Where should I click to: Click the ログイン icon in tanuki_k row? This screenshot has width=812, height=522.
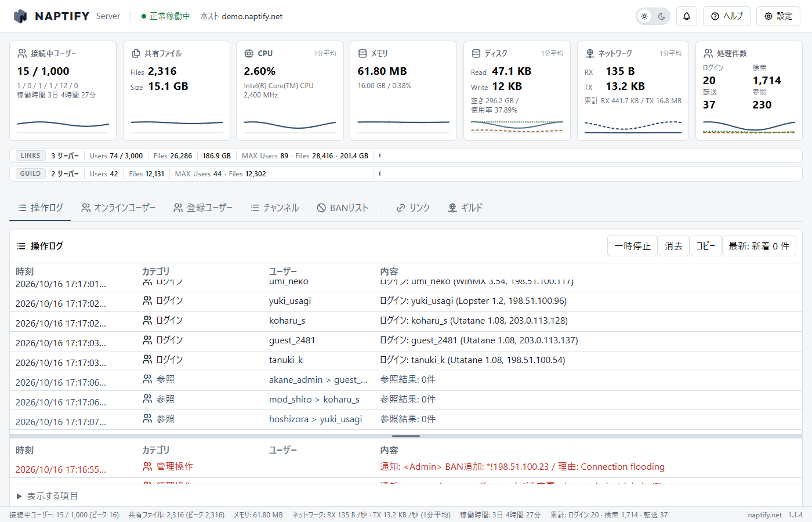click(147, 360)
